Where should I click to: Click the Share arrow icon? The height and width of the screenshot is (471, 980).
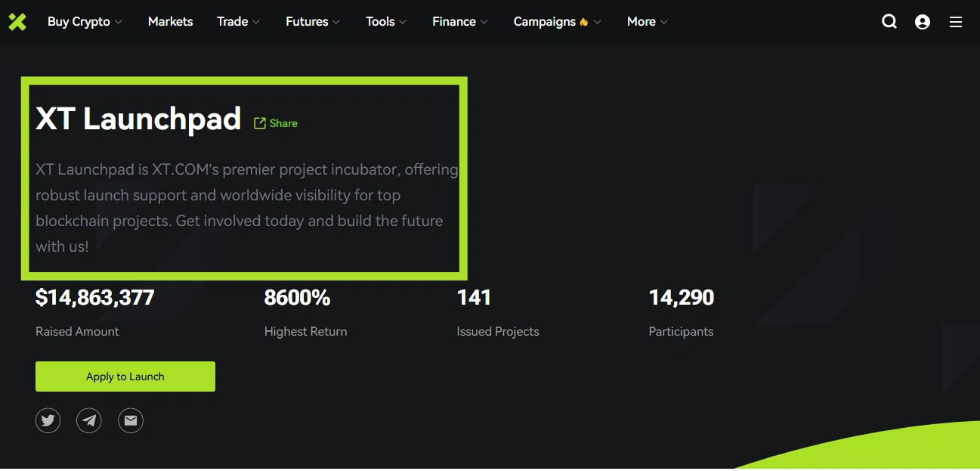pos(260,123)
